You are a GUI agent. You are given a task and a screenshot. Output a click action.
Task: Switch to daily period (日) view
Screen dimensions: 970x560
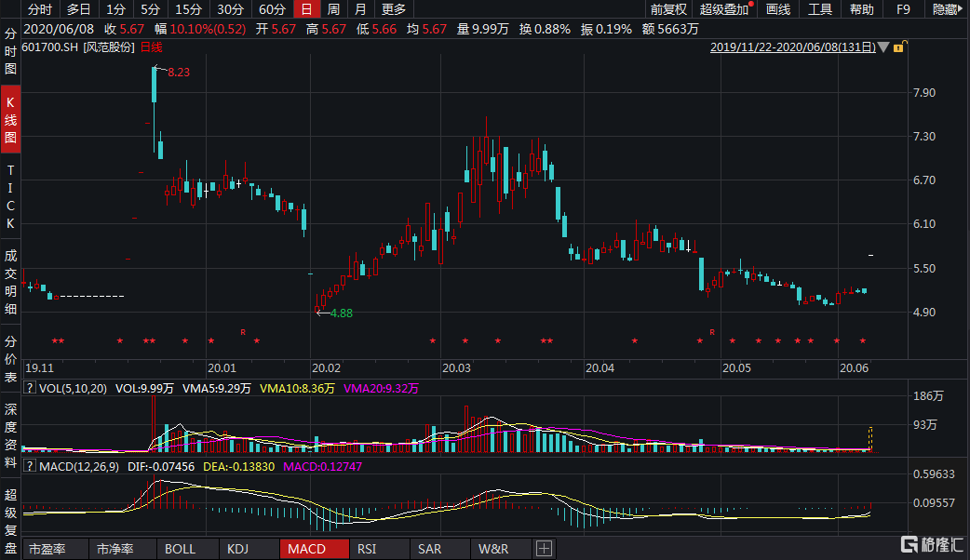coord(305,9)
